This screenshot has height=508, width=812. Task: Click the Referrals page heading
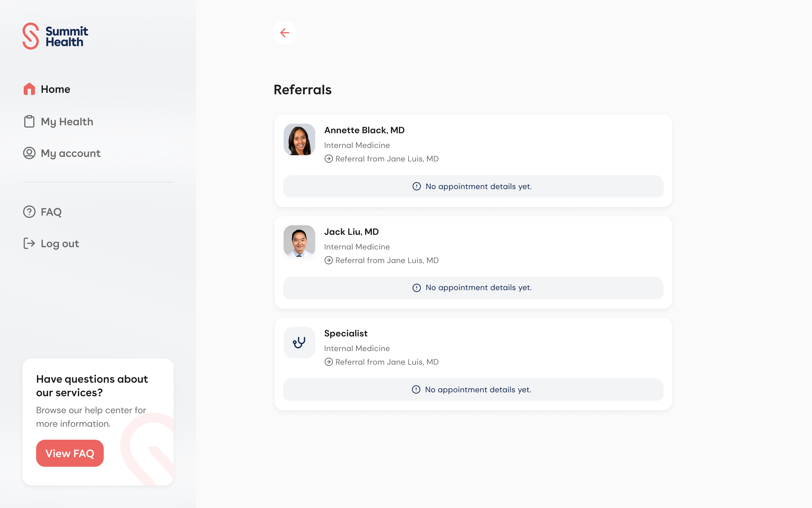point(302,90)
